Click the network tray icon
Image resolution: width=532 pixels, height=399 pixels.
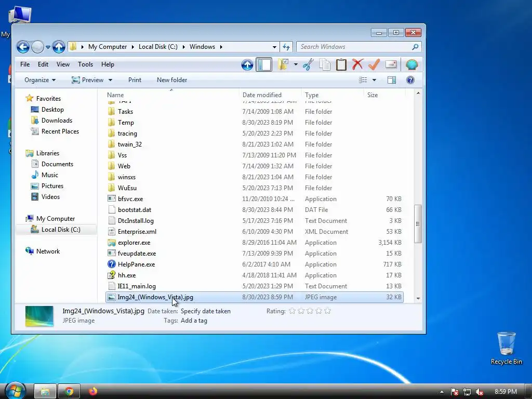pos(467,392)
